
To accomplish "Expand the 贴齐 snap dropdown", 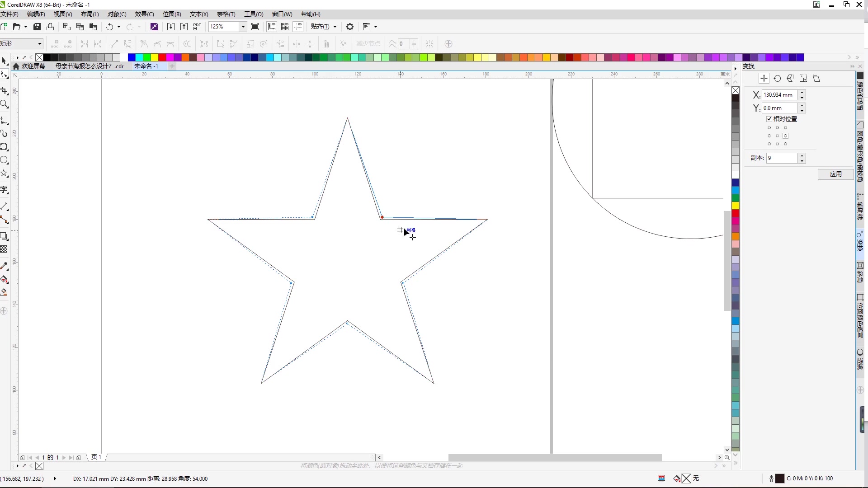I will pyautogui.click(x=335, y=27).
